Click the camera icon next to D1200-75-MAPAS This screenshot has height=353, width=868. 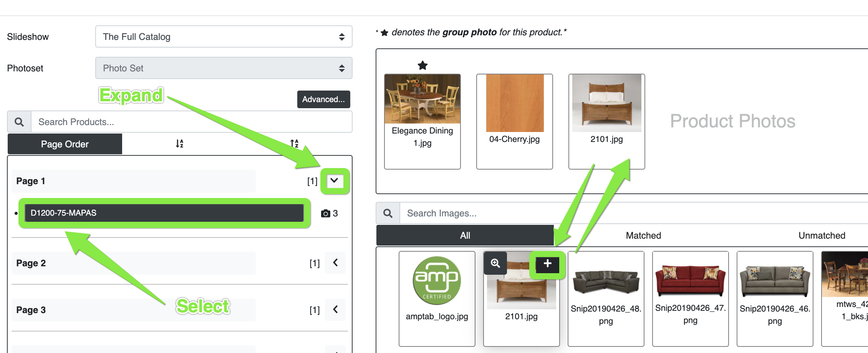(x=325, y=213)
